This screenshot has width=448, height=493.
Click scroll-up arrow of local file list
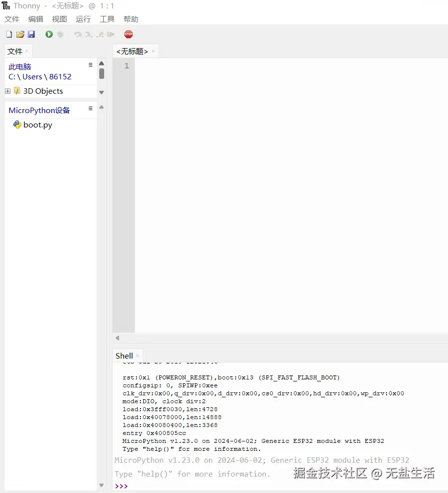[x=101, y=63]
